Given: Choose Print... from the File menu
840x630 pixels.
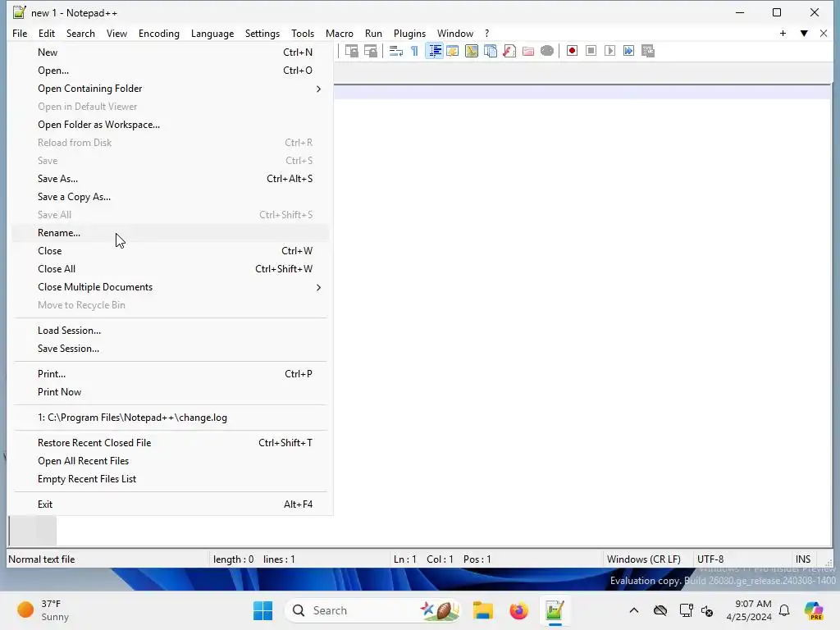Looking at the screenshot, I should pyautogui.click(x=171, y=374).
